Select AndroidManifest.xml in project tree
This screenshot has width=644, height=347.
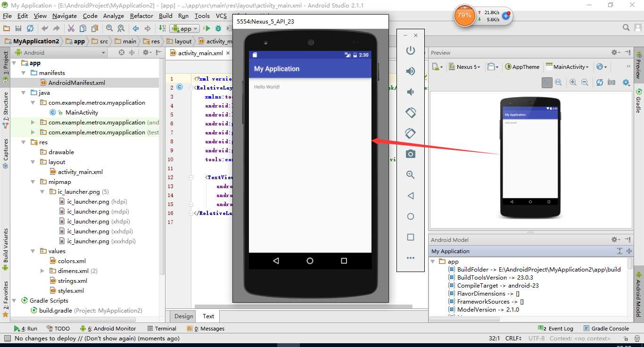tap(77, 83)
